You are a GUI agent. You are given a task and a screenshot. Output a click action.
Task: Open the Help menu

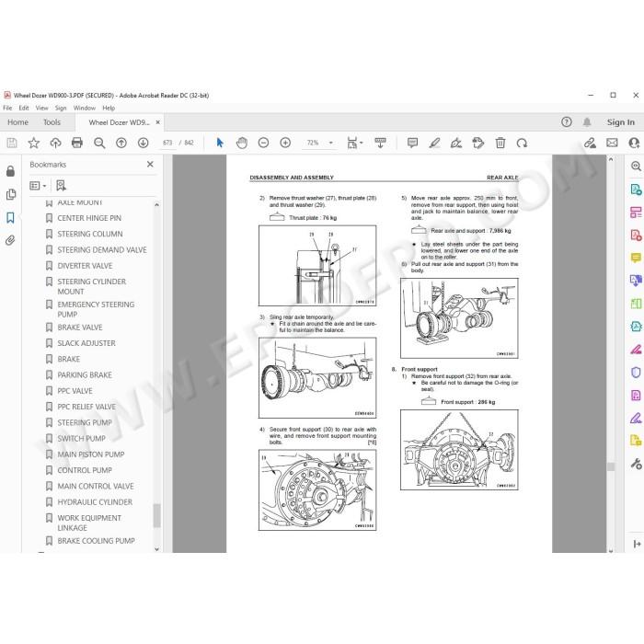(x=109, y=108)
